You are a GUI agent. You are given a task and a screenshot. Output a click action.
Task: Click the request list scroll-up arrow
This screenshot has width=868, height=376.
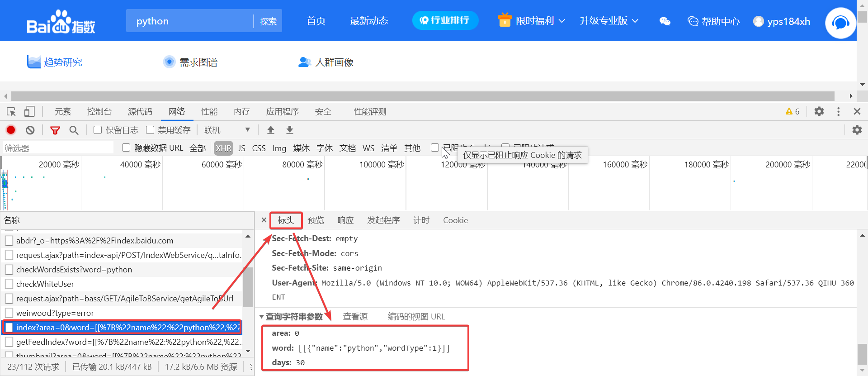tap(248, 236)
